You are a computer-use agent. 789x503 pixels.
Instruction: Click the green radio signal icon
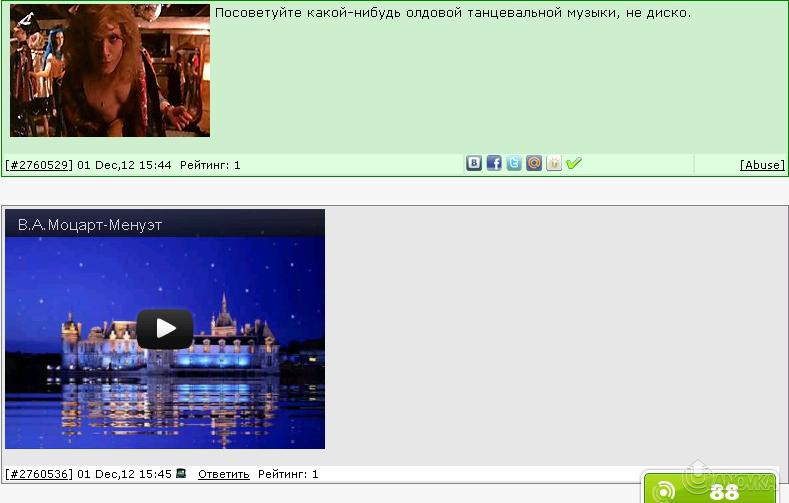click(x=665, y=492)
